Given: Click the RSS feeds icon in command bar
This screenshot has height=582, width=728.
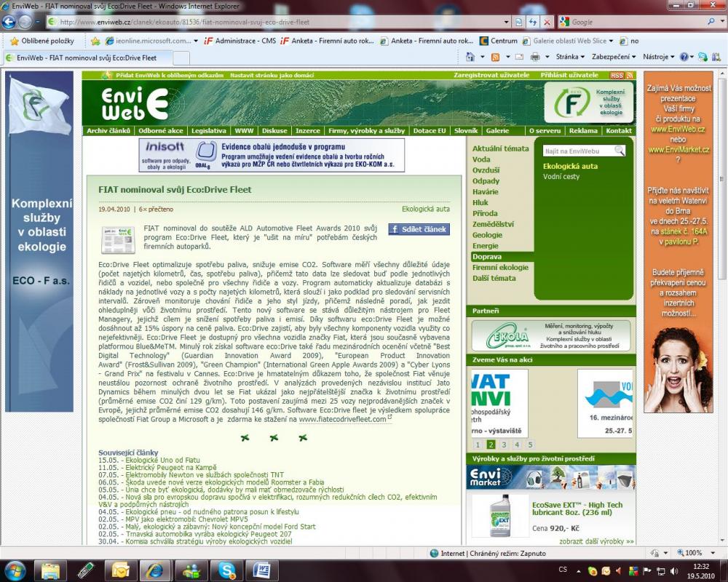Looking at the screenshot, I should pos(495,57).
